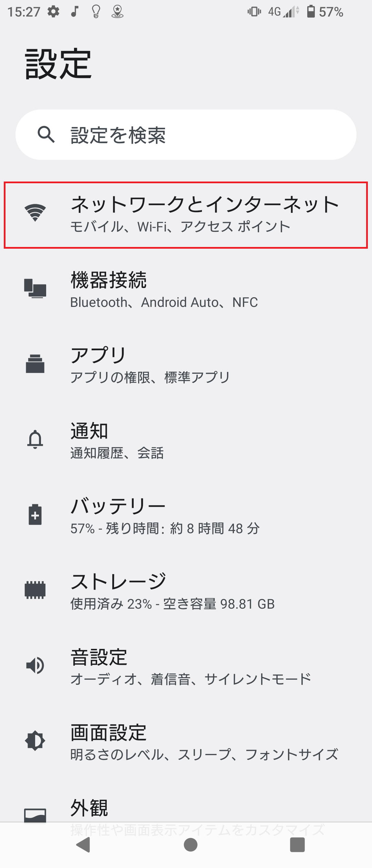Tap the search magnifier icon
The image size is (372, 868).
pos(46,134)
